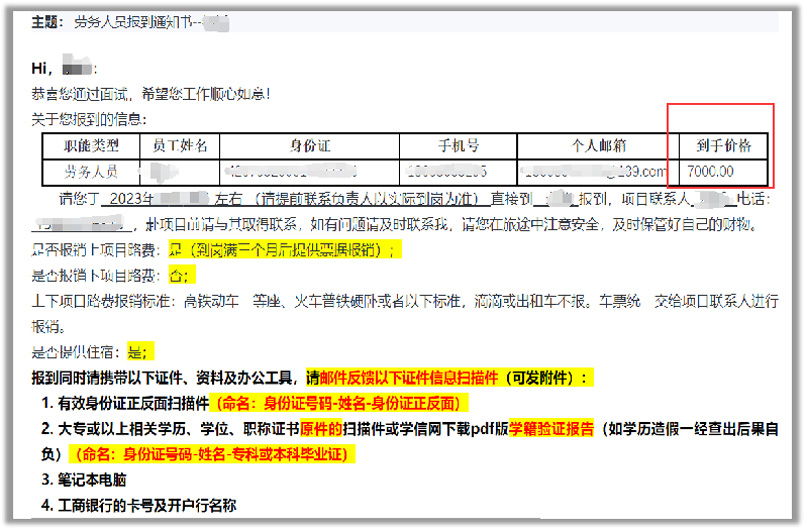Click the 主题 subject line text

pyautogui.click(x=120, y=21)
